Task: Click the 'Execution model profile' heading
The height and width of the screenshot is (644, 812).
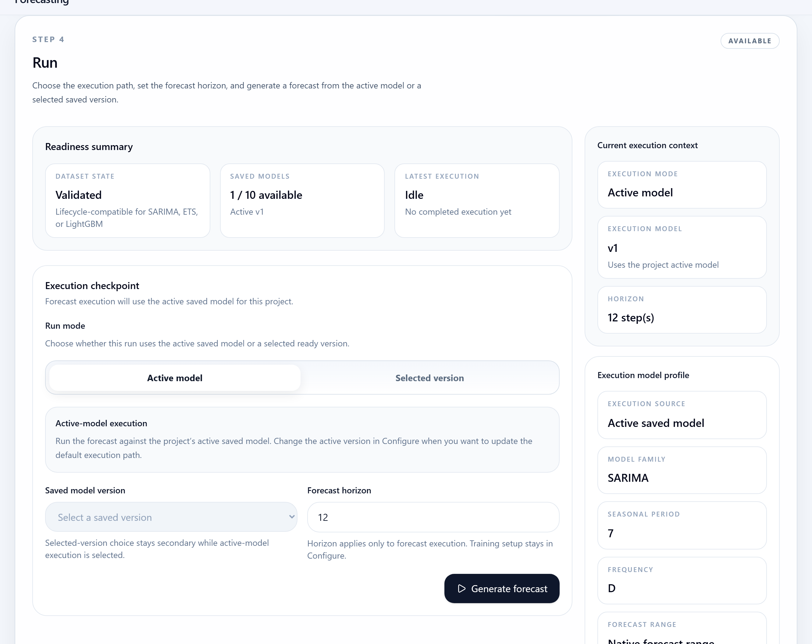Action: tap(643, 375)
